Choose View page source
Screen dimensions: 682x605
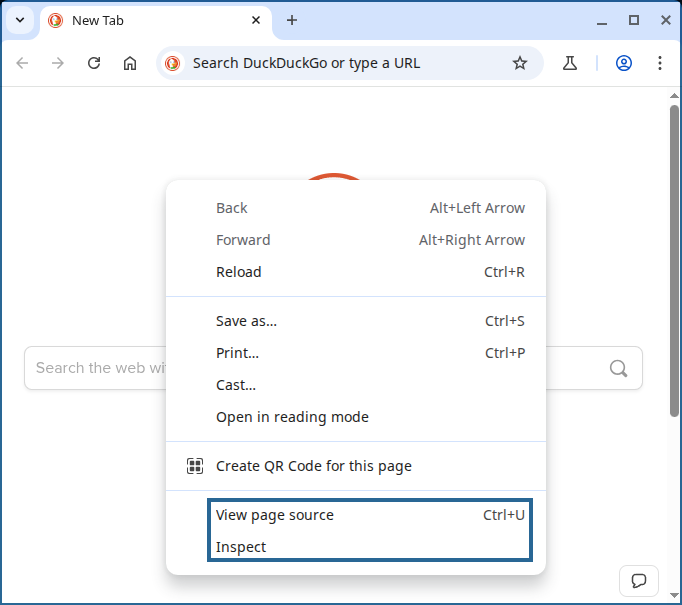pos(355,515)
